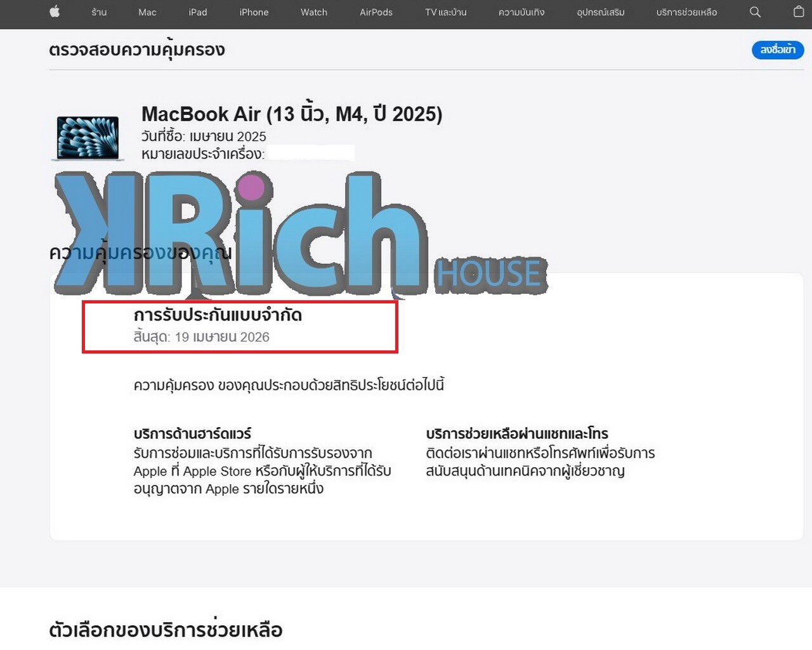Viewport: 812px width, 650px height.
Task: Open the TV และบ้าน menu item
Action: (446, 12)
